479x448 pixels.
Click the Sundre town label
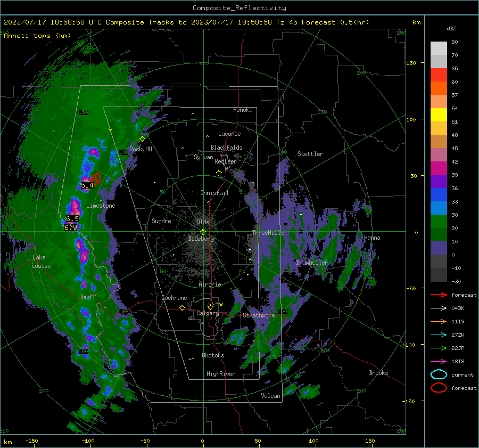tap(161, 221)
